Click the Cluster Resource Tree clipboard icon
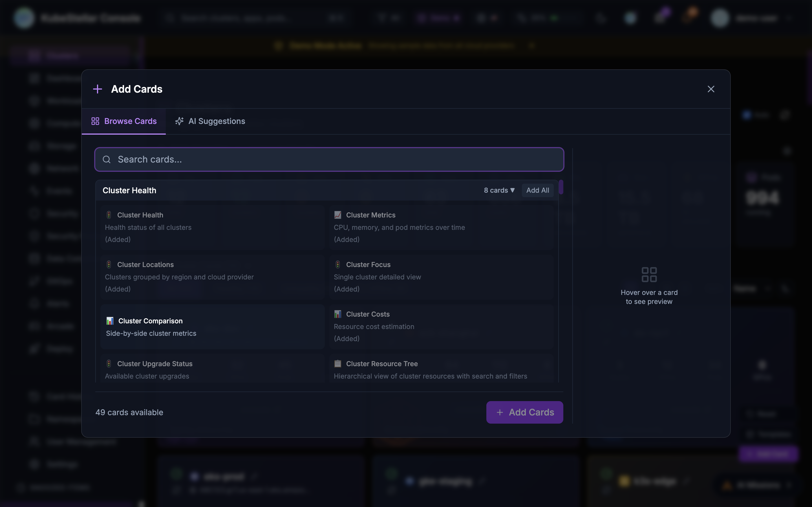 [337, 364]
